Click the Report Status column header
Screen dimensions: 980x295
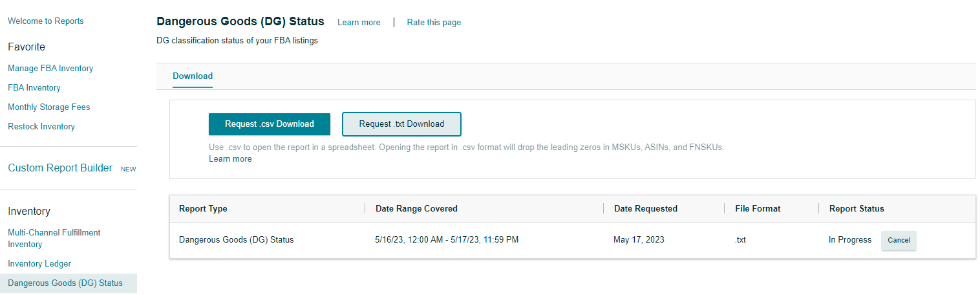coord(857,209)
